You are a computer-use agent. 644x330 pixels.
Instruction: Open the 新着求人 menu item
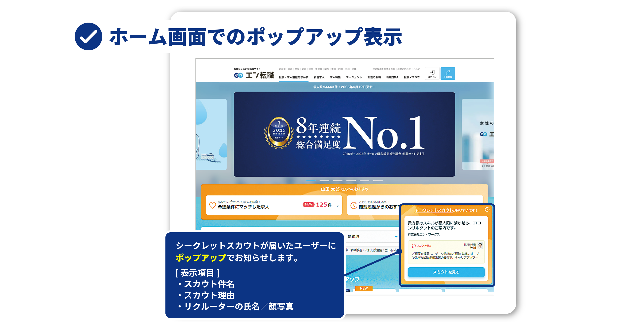point(319,77)
